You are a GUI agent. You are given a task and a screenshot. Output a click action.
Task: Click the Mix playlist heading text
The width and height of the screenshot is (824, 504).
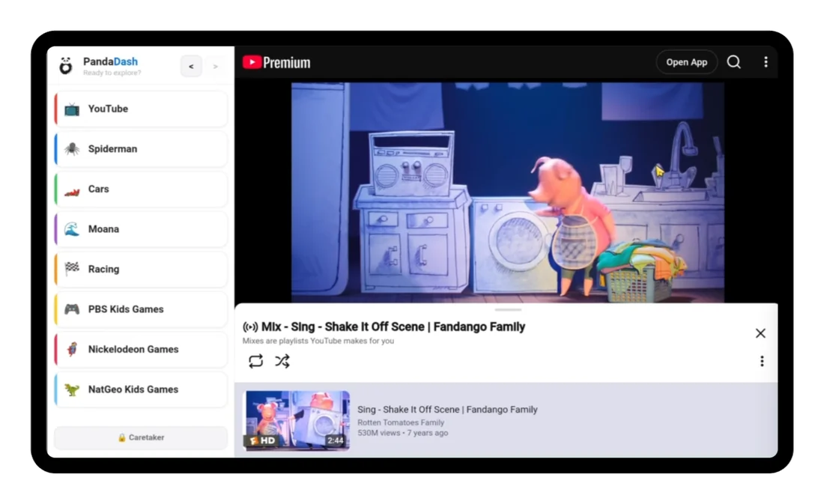click(x=393, y=327)
